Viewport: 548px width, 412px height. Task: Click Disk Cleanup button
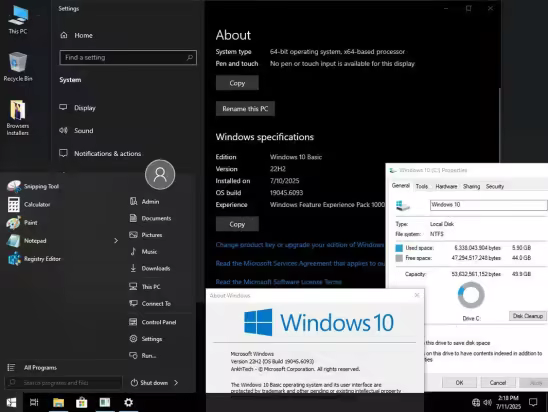pyautogui.click(x=528, y=316)
